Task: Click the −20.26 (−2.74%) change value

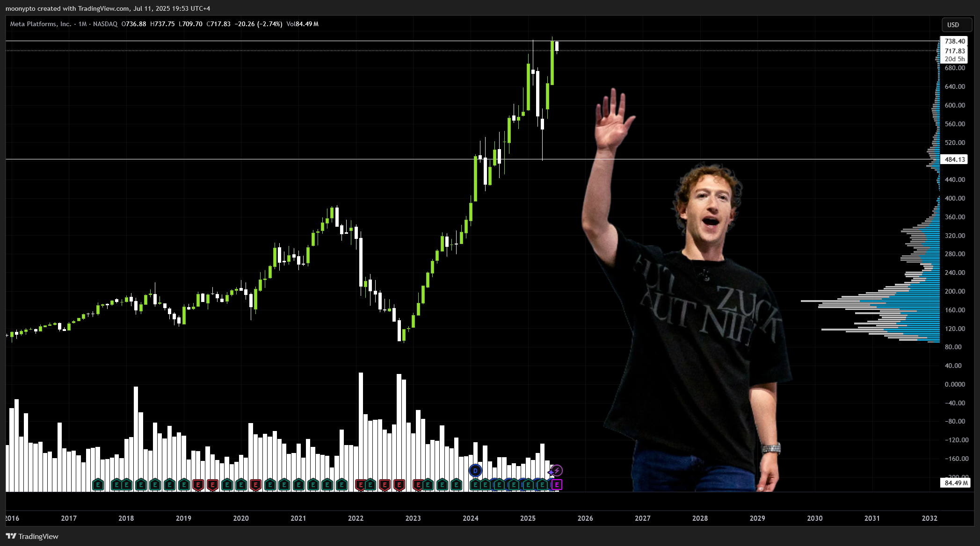Action: click(x=258, y=24)
